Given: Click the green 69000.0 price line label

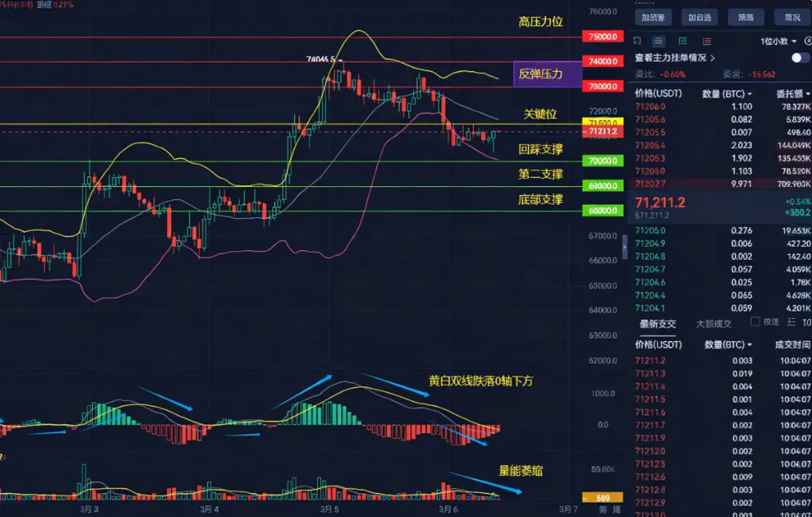Looking at the screenshot, I should [x=603, y=186].
